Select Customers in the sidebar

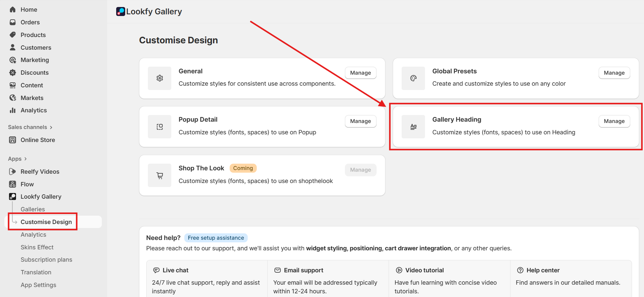tap(36, 48)
